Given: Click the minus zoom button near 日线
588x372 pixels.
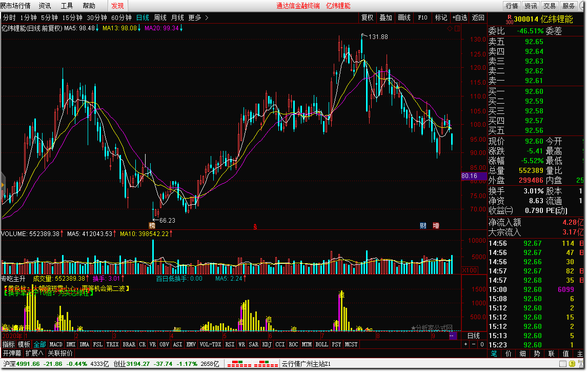Looking at the screenshot, I should (x=474, y=344).
